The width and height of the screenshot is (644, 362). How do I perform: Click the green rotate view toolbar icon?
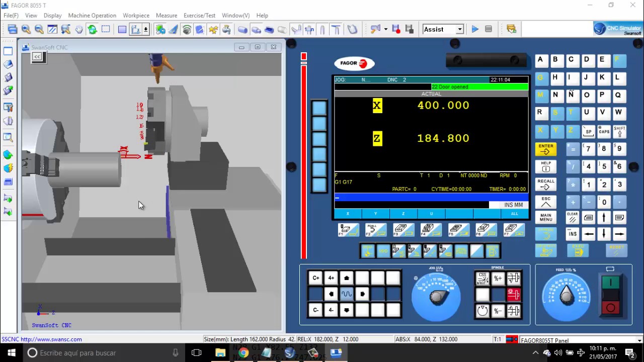92,30
